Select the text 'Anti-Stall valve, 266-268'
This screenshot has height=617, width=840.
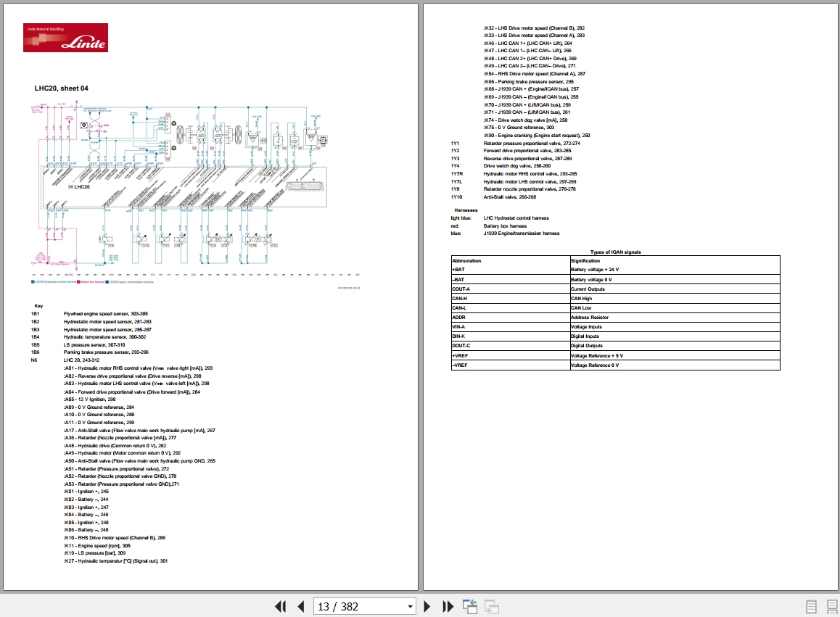509,196
